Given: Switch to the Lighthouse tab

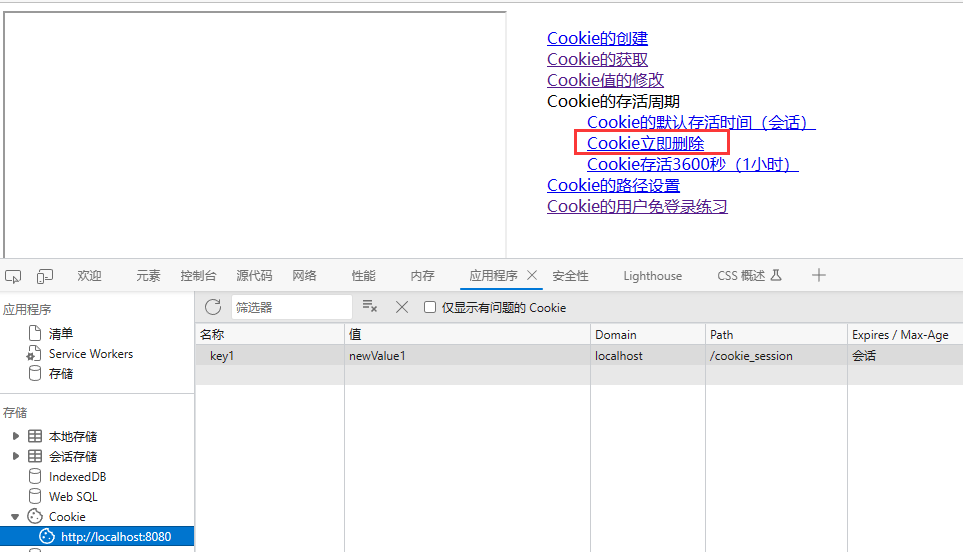Looking at the screenshot, I should (652, 276).
